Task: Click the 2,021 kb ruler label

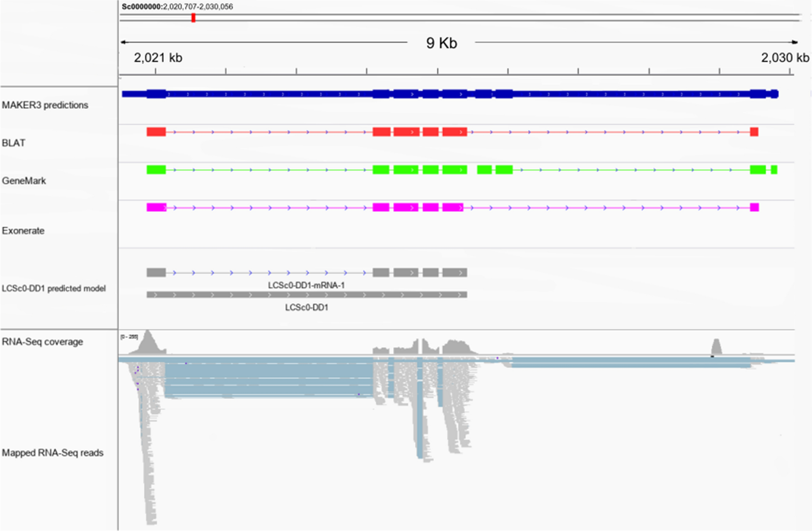Action: point(158,58)
